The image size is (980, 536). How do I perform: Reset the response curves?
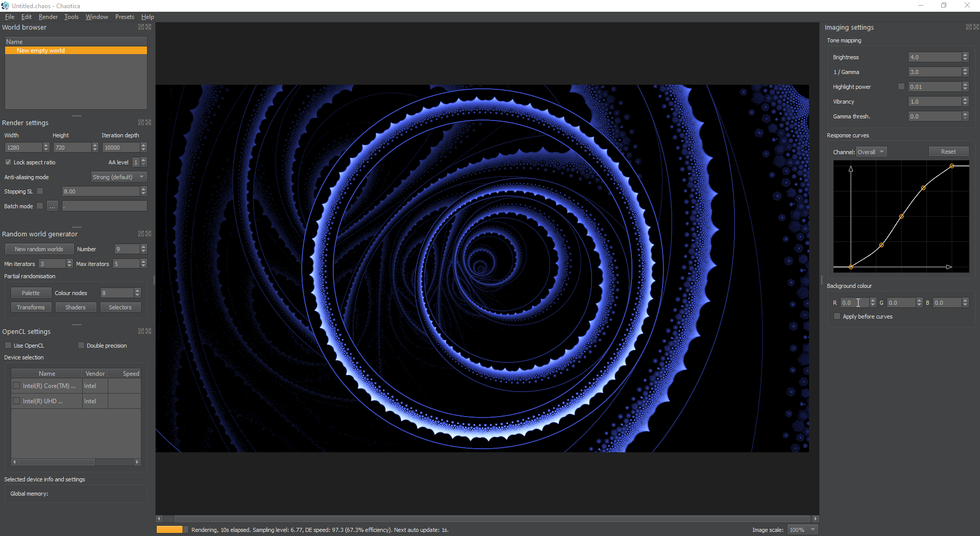(x=948, y=152)
